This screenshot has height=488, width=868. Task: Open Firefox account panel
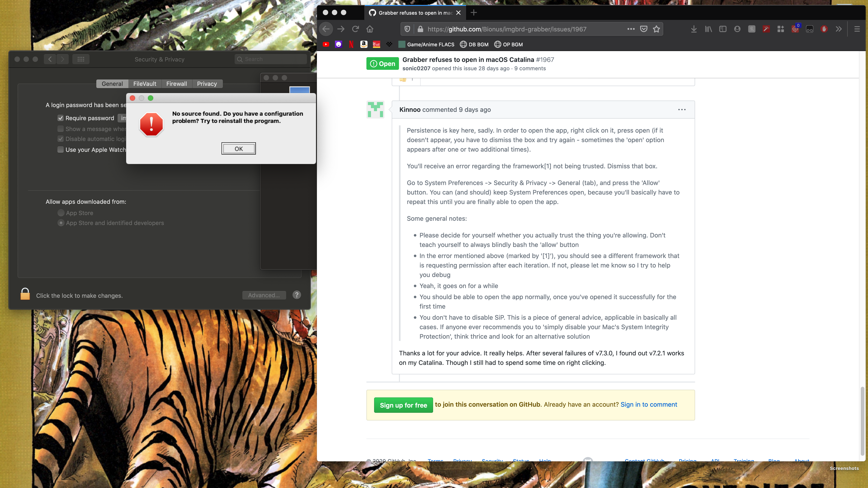(x=737, y=29)
